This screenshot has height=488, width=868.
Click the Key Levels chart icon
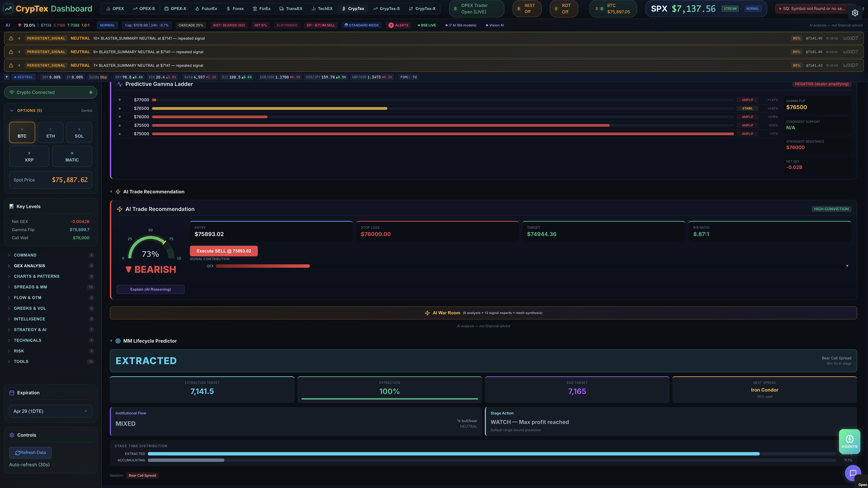(12, 206)
